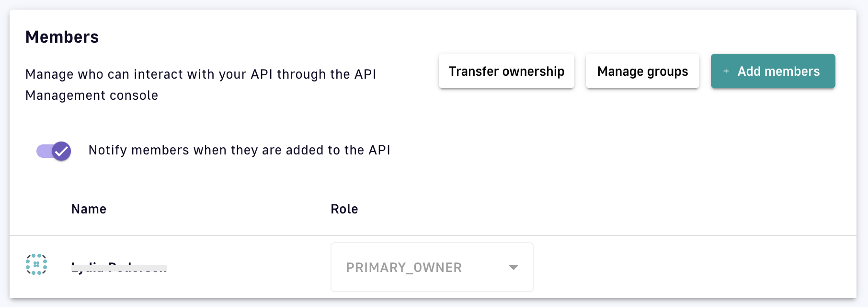Click the PRIMARY_OWNER text in the role field
This screenshot has height=307, width=868.
tap(404, 268)
